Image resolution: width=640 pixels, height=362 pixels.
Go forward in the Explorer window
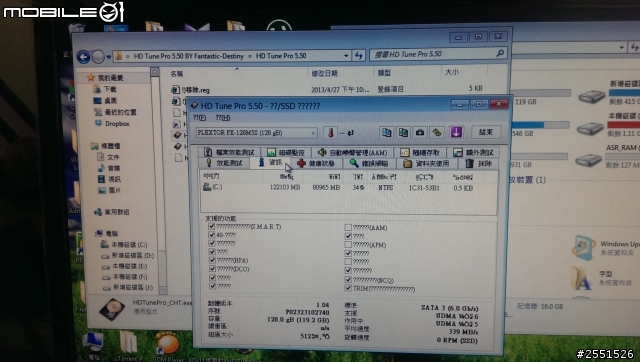(x=98, y=57)
